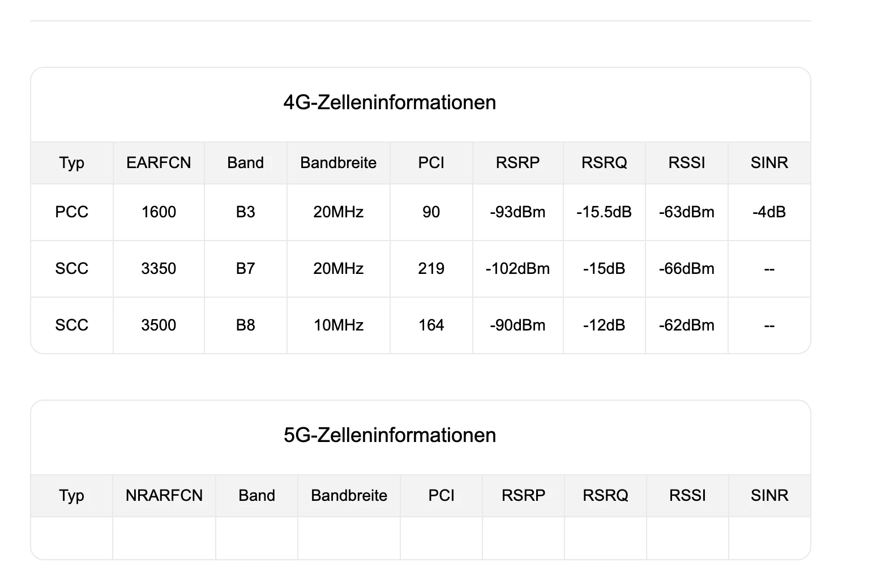The height and width of the screenshot is (588, 894).
Task: Select the EARFCN column header
Action: pos(159,163)
